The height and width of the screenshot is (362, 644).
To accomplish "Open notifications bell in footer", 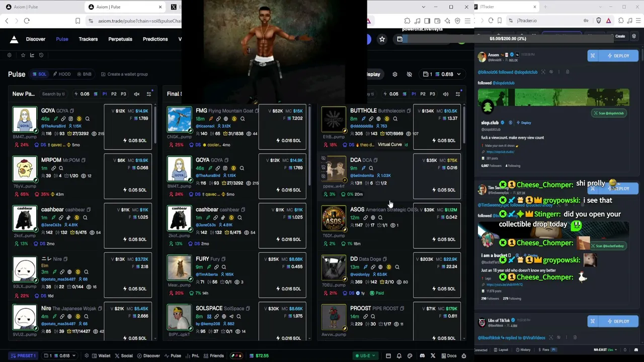I will [399, 356].
